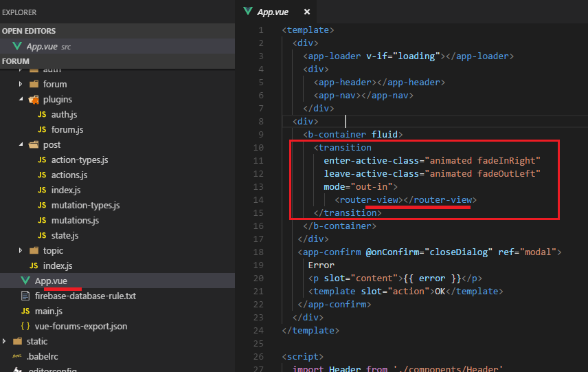Click the topic folder icon
The height and width of the screenshot is (372, 588).
click(x=34, y=250)
